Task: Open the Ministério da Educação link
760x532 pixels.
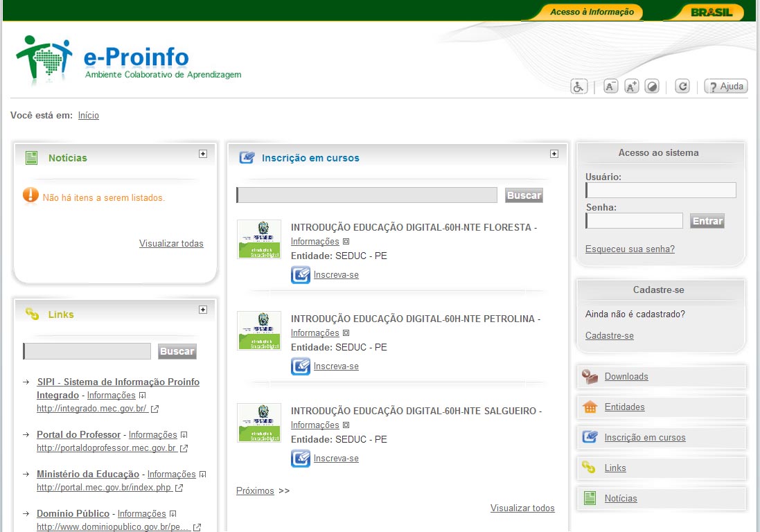Action: pyautogui.click(x=88, y=474)
